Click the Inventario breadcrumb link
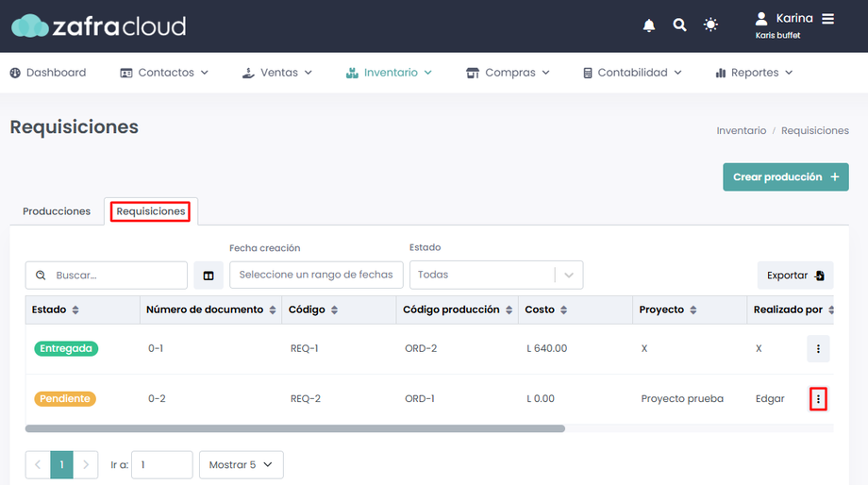The image size is (868, 485). pos(742,130)
